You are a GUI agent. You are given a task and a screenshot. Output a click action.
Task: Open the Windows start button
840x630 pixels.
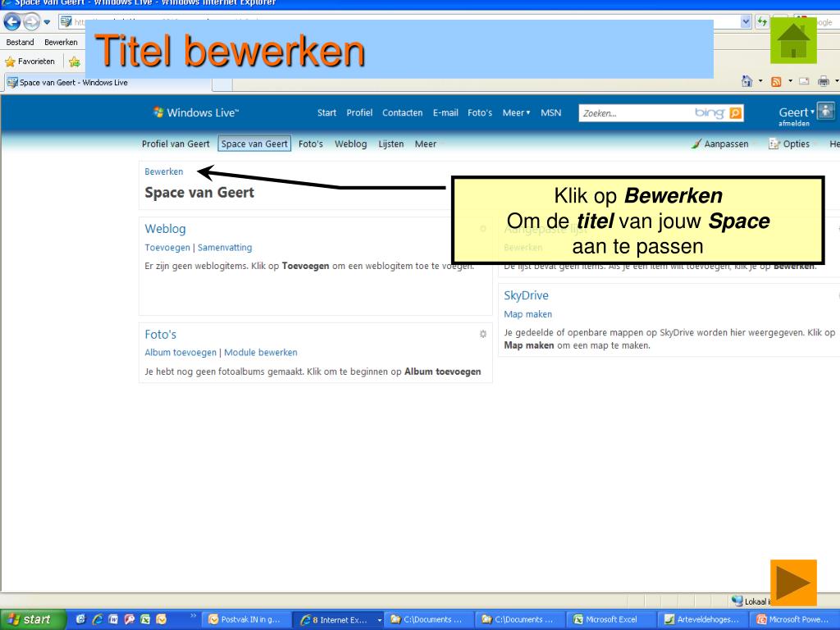32,619
